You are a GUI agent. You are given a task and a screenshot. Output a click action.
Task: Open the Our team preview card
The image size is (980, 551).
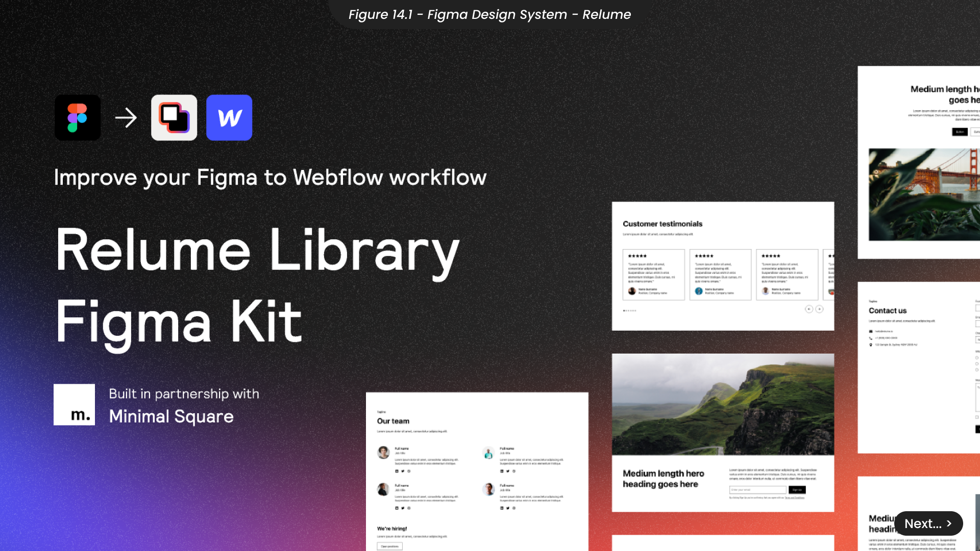[x=477, y=471]
